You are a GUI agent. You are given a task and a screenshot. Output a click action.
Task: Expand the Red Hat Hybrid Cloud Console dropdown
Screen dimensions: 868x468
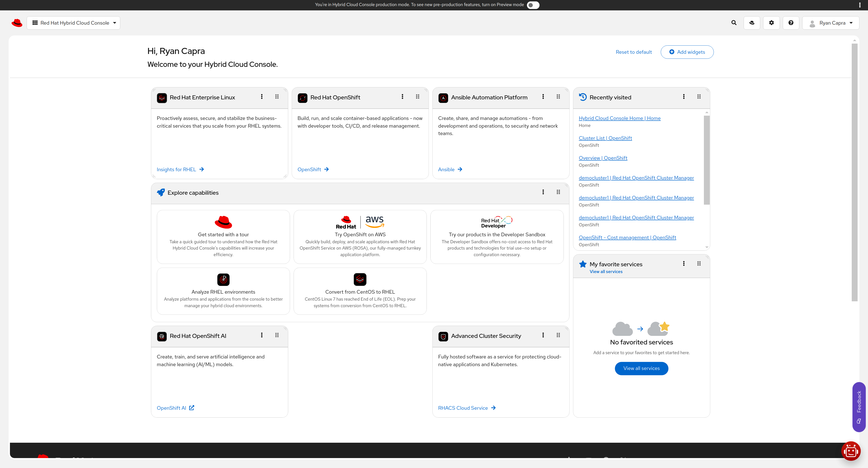click(x=73, y=23)
